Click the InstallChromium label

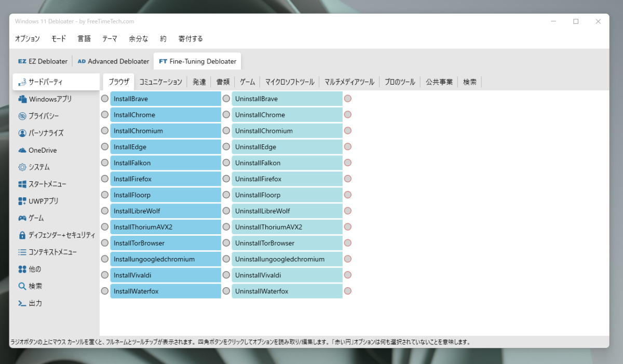click(x=166, y=131)
